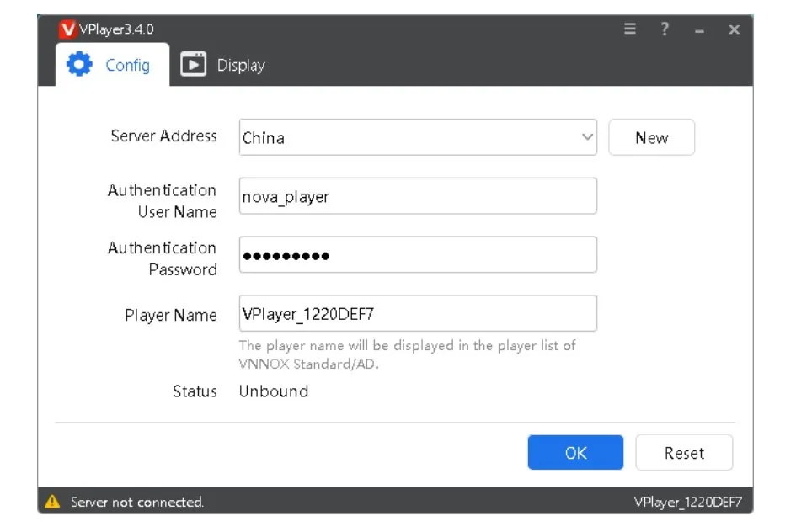This screenshot has width=796, height=532.
Task: Click the New server button
Action: click(651, 137)
